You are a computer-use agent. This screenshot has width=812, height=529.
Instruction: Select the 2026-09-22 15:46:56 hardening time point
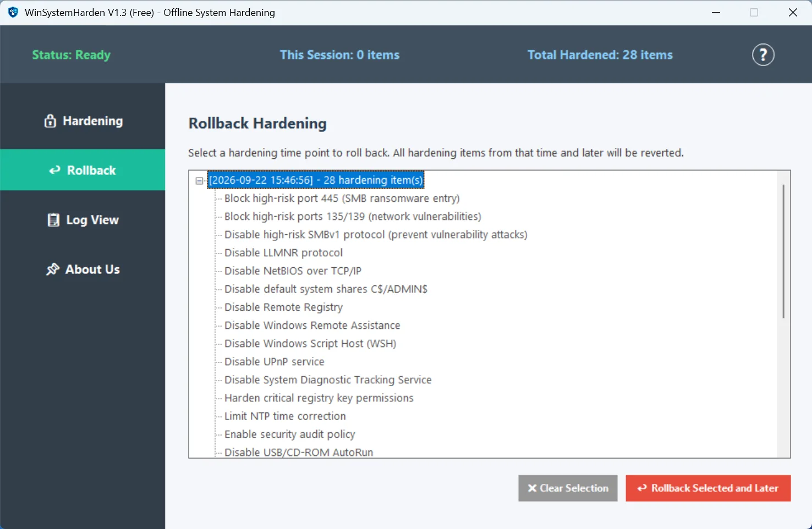coord(316,180)
